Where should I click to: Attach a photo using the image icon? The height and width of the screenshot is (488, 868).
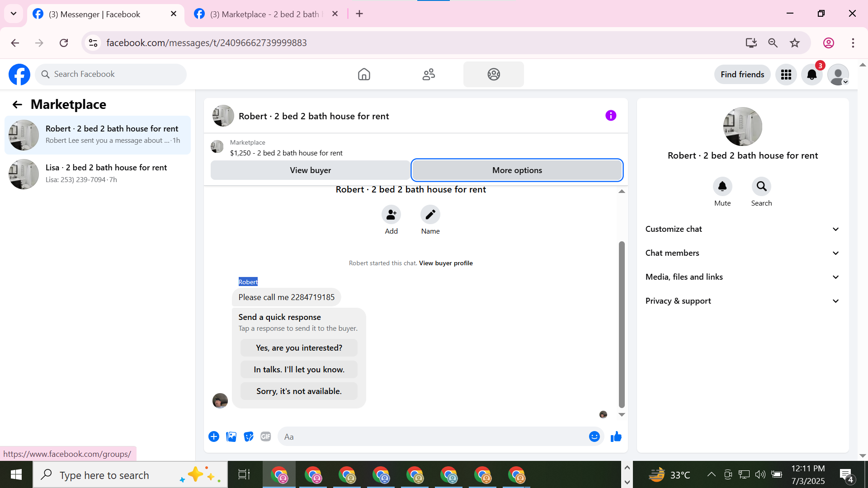231,436
